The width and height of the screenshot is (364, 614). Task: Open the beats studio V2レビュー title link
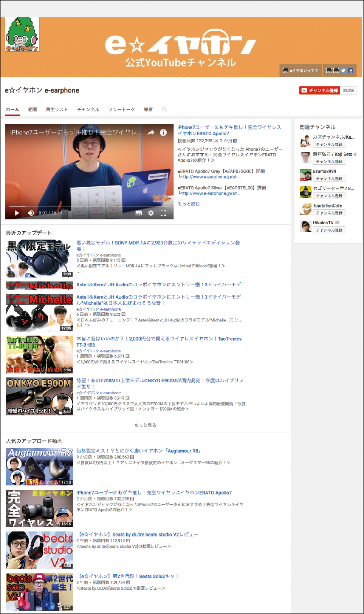(137, 535)
